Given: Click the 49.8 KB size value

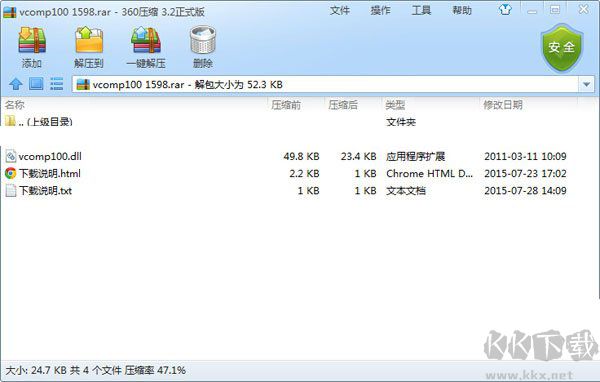Looking at the screenshot, I should 302,156.
